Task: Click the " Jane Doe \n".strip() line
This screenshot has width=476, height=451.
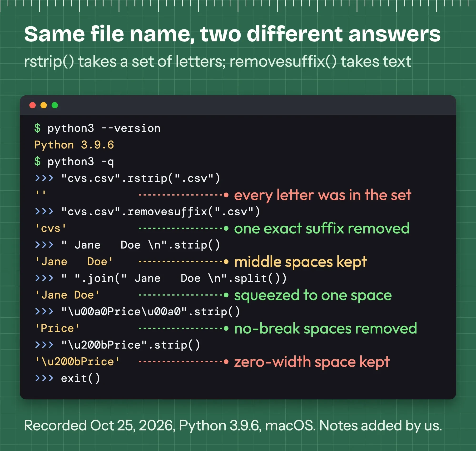Action: 127,245
